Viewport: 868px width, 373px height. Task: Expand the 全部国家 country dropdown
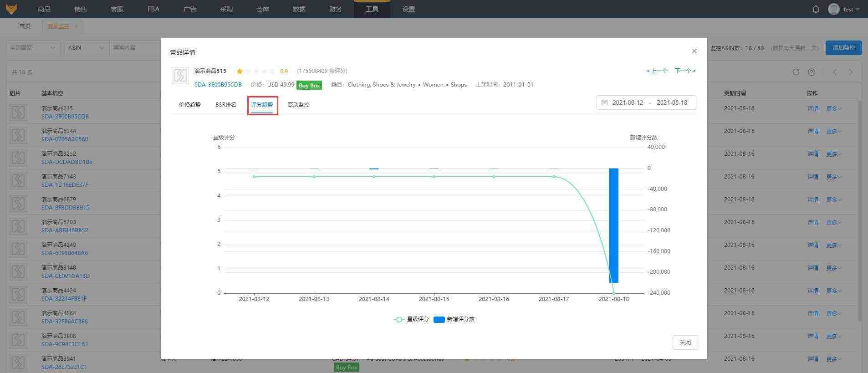pyautogui.click(x=33, y=47)
